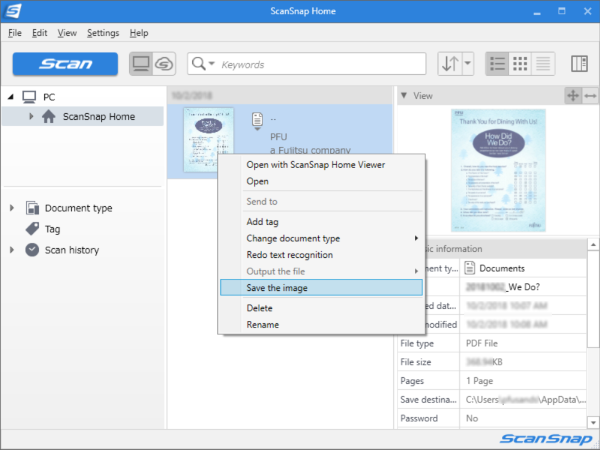The image size is (600, 450).
Task: Click the blue Scan button
Action: point(65,64)
